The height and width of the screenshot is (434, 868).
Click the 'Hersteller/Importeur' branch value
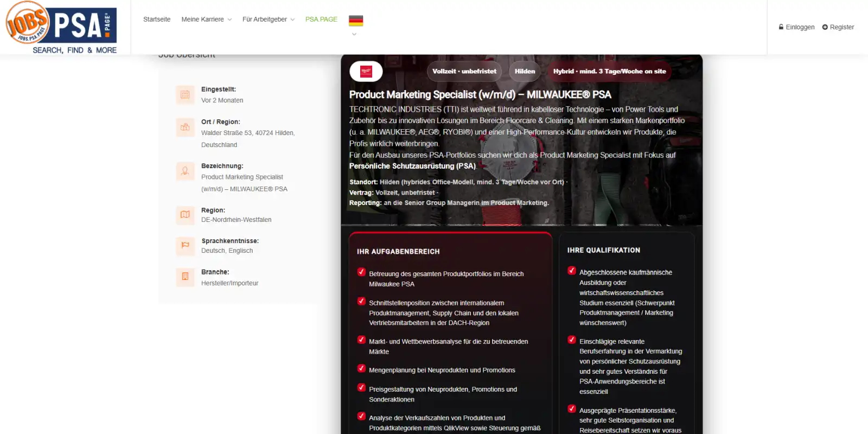pyautogui.click(x=229, y=283)
